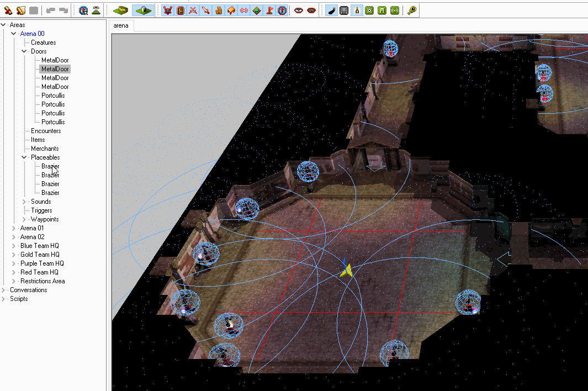Click the pyramid icon beside Select Objects
Image resolution: width=588 pixels, height=391 pixels.
click(96, 10)
